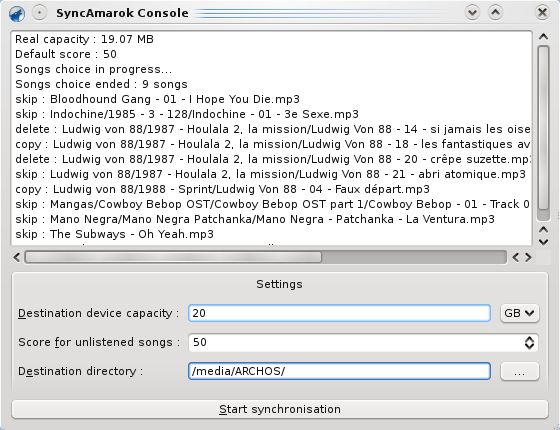The width and height of the screenshot is (560, 430).
Task: Browse destination directory with the ... button
Action: point(519,371)
